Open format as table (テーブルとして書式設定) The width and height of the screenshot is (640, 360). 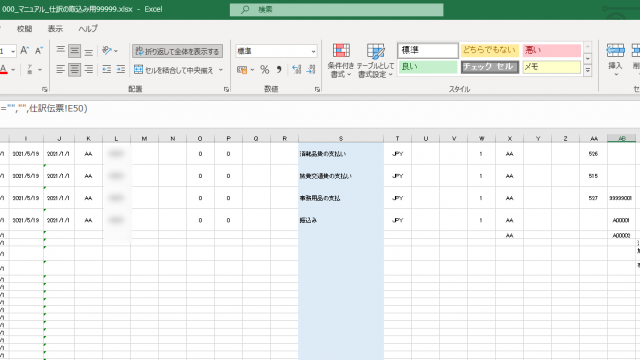[x=376, y=60]
